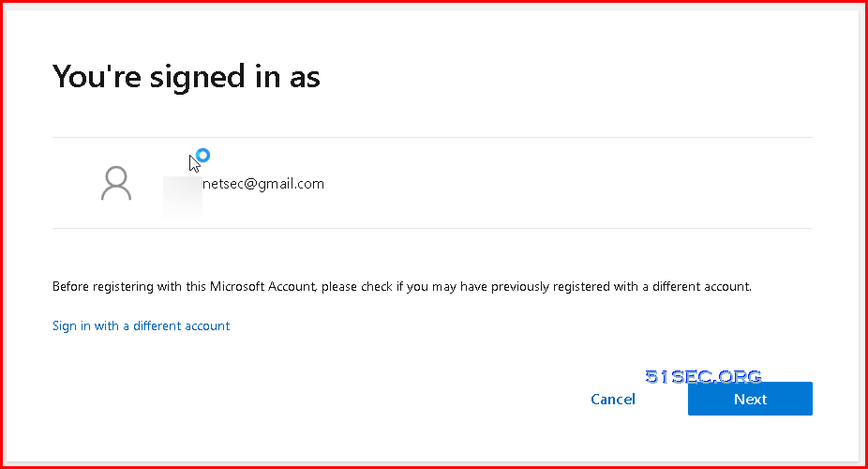
Task: Click the Next button
Action: click(x=750, y=399)
